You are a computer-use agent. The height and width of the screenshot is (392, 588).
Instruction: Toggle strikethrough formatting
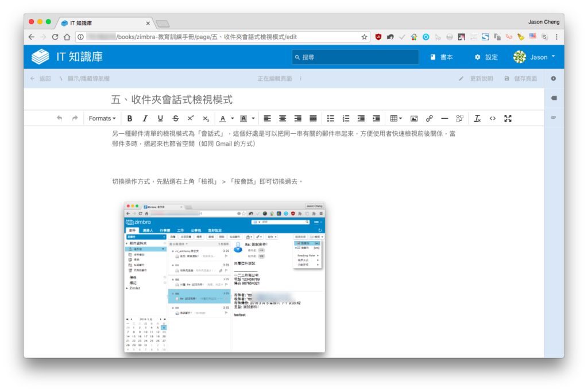176,118
